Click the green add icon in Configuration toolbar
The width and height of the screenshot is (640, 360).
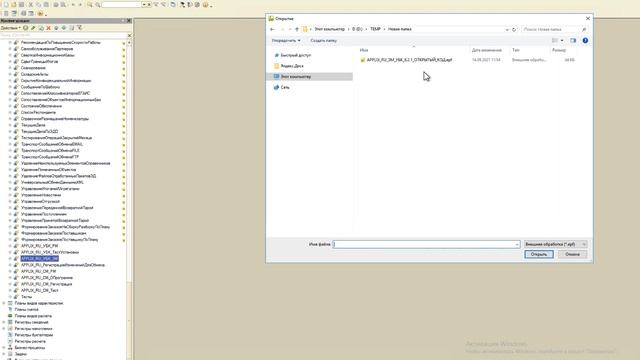point(25,28)
